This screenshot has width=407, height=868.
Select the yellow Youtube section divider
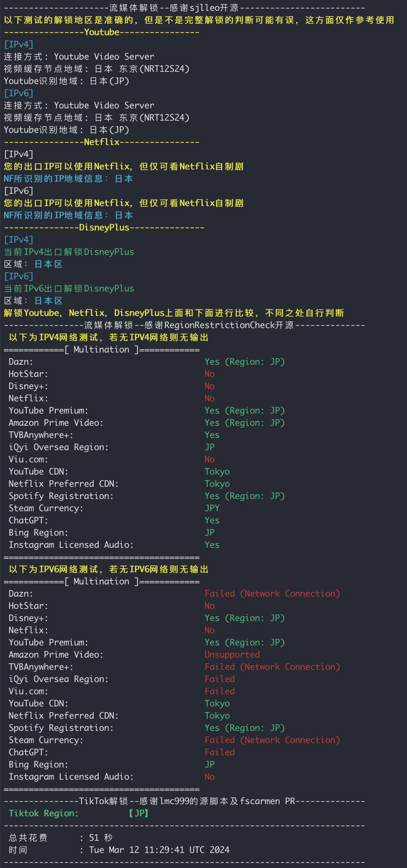pos(102,32)
